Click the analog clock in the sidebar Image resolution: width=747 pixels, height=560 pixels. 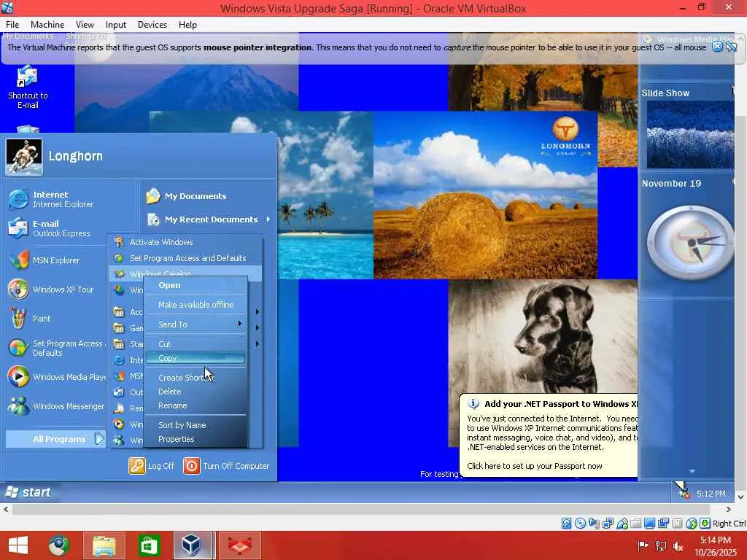pyautogui.click(x=690, y=242)
